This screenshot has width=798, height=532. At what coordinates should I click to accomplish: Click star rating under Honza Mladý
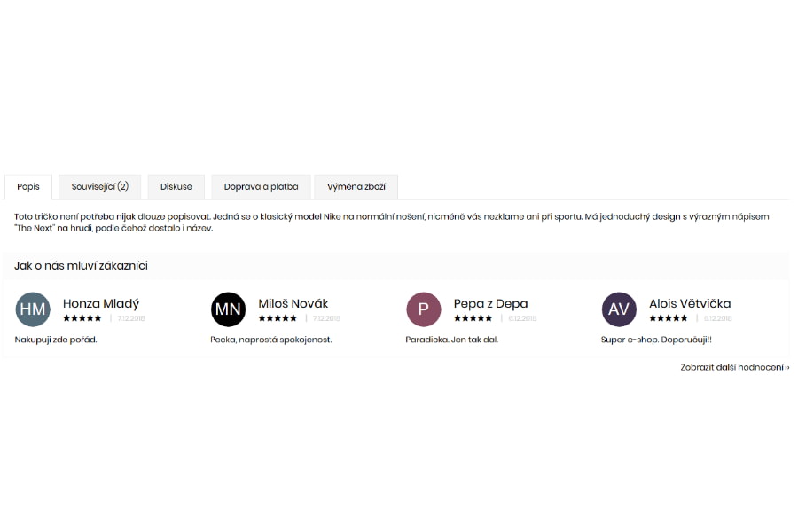82,318
